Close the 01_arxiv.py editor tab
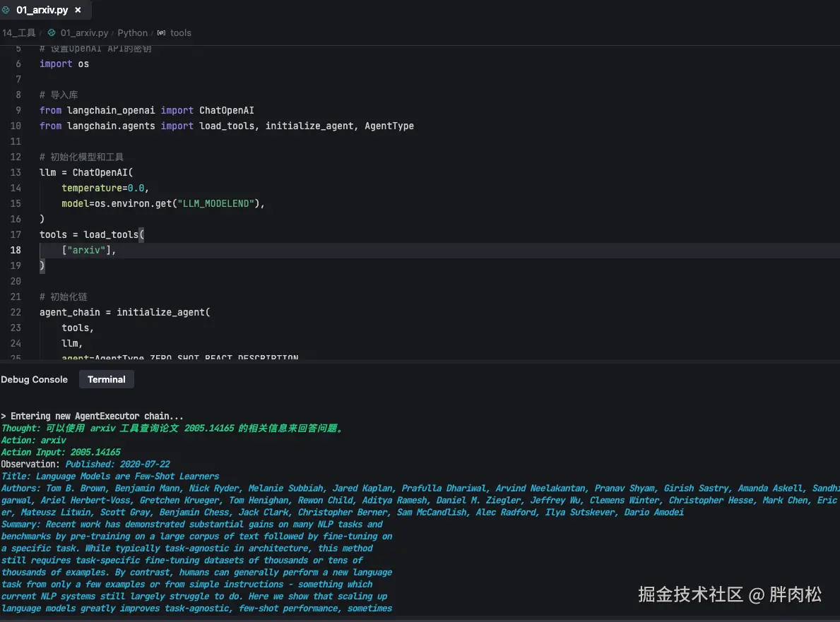This screenshot has height=622, width=840. pos(78,11)
